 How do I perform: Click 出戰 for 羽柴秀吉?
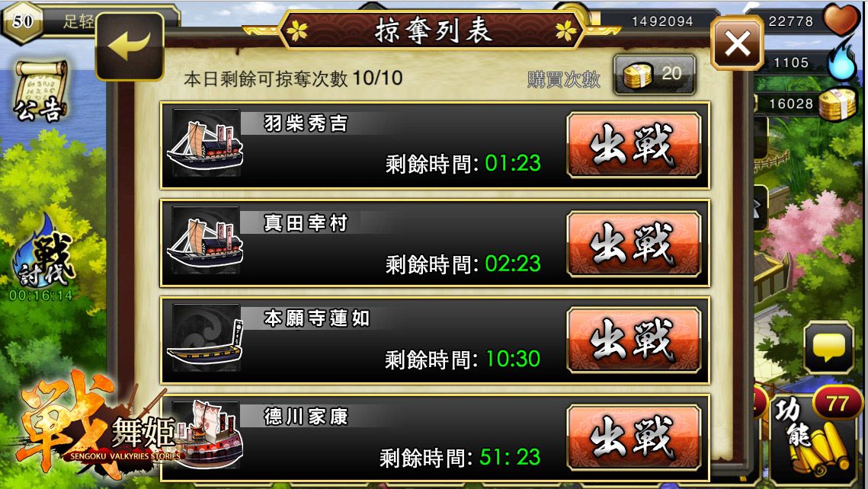coord(634,145)
